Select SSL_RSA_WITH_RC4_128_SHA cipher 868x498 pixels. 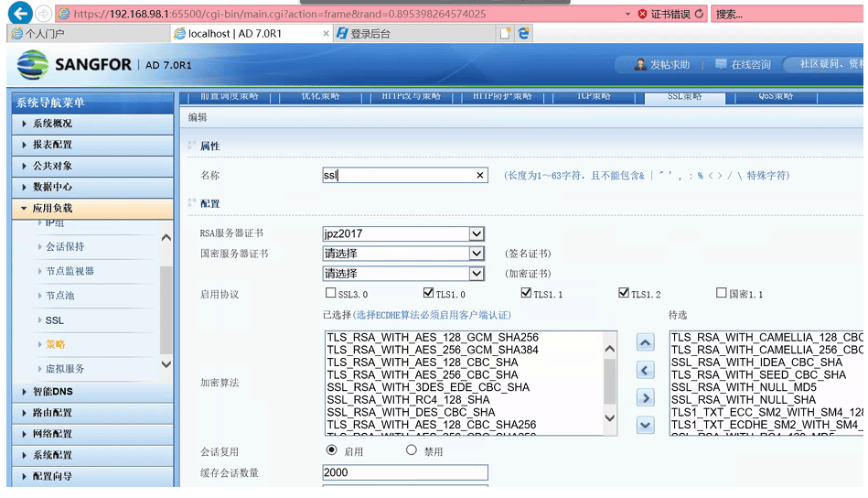409,399
